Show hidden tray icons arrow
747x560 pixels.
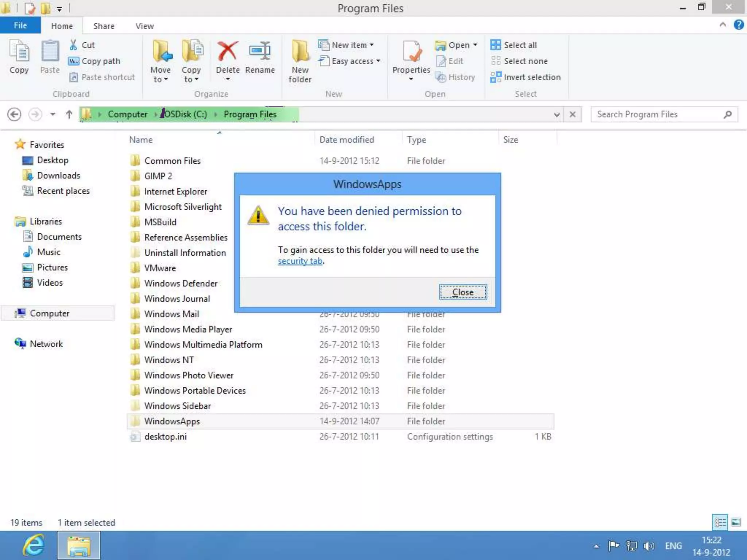(596, 546)
